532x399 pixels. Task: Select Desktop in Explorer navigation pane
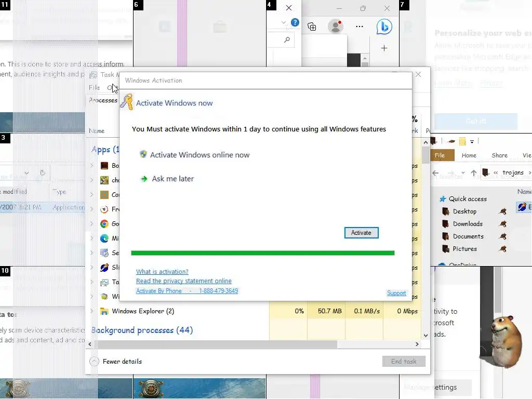click(464, 211)
